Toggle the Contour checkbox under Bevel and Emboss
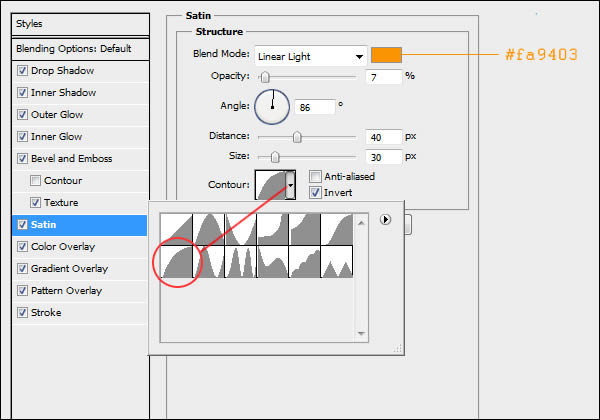The height and width of the screenshot is (420, 600). [36, 181]
